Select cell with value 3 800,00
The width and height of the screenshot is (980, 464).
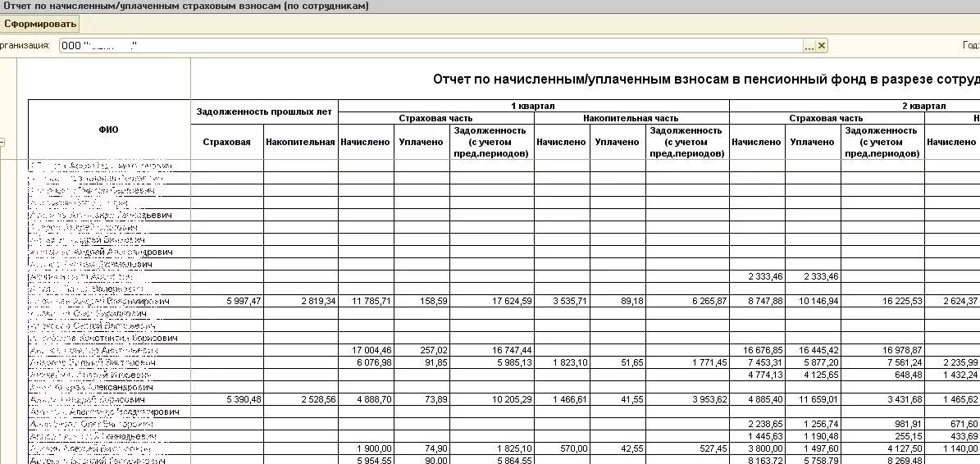[x=758, y=448]
